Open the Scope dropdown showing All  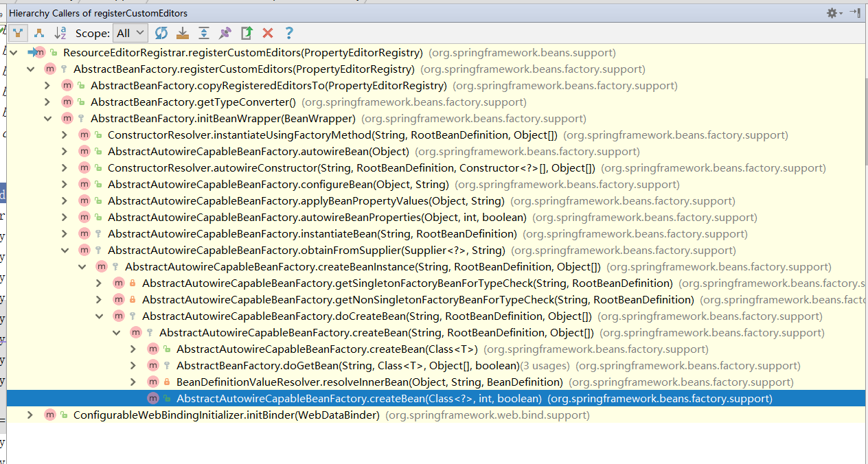pos(130,33)
